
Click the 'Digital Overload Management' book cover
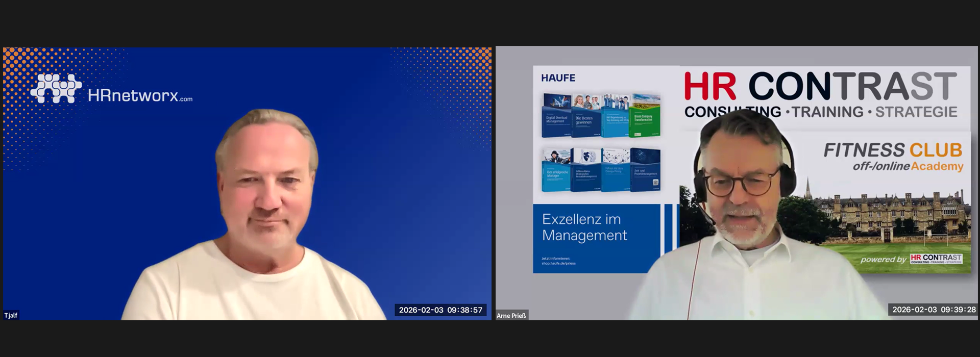point(556,115)
